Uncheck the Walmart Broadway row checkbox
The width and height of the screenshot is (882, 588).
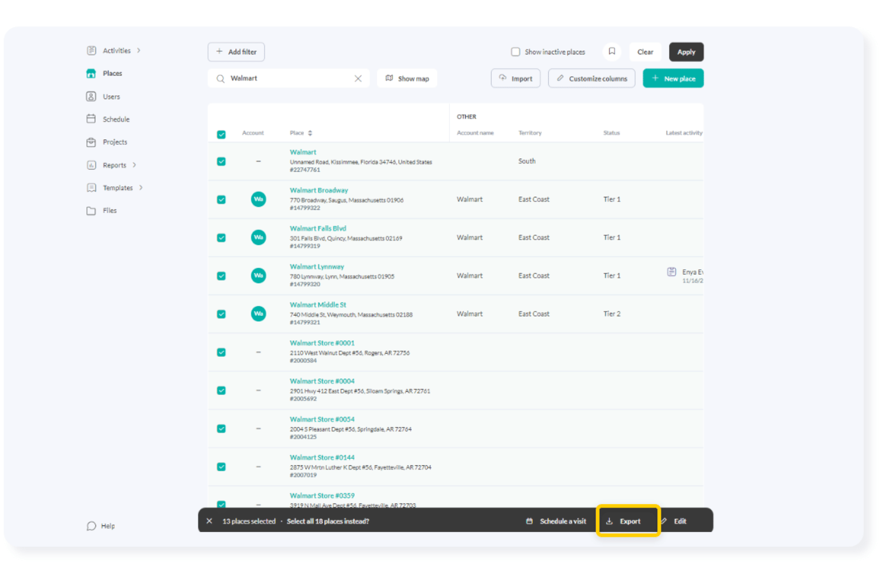[221, 200]
